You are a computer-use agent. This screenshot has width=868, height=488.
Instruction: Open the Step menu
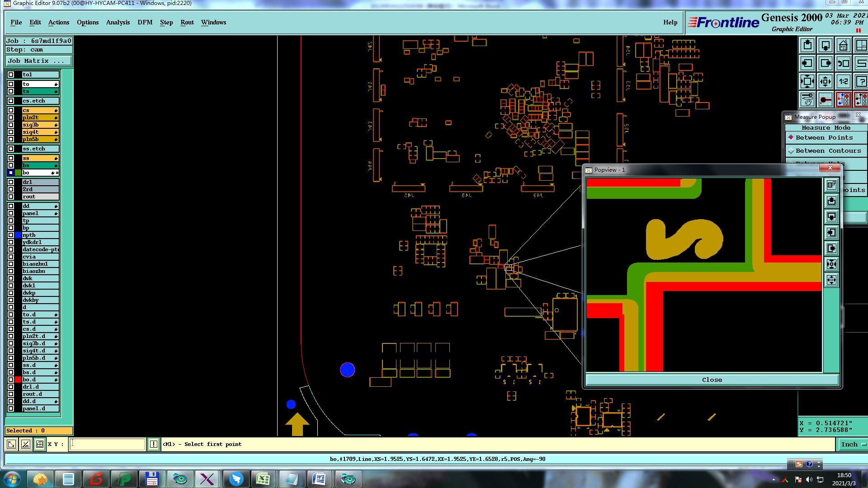tap(166, 22)
